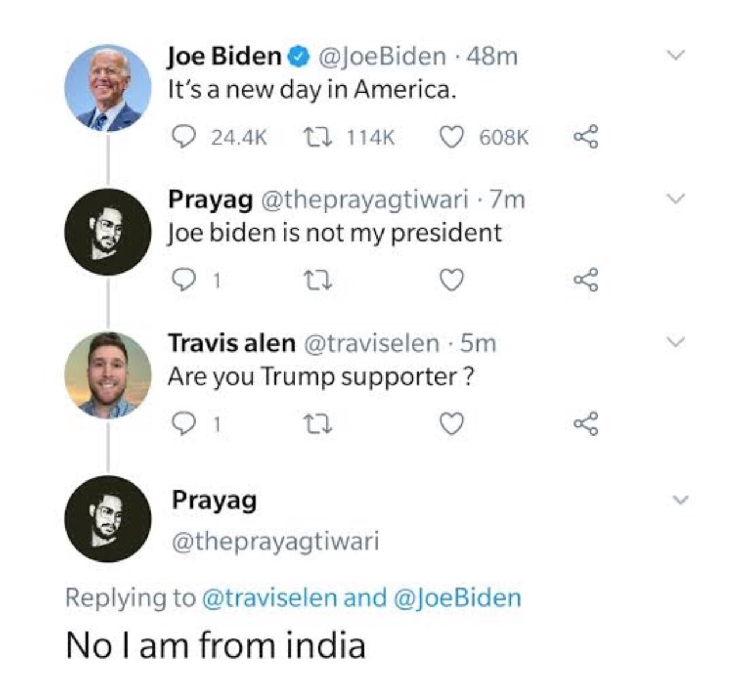Retweet the "It's a new day in America" tweet
This screenshot has height=700, width=753.
coord(318,137)
